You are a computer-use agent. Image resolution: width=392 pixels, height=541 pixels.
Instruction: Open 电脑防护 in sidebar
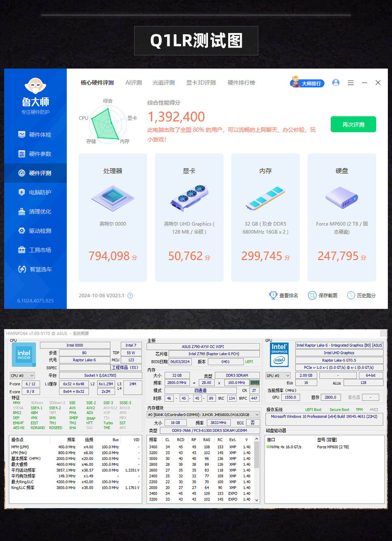(35, 192)
